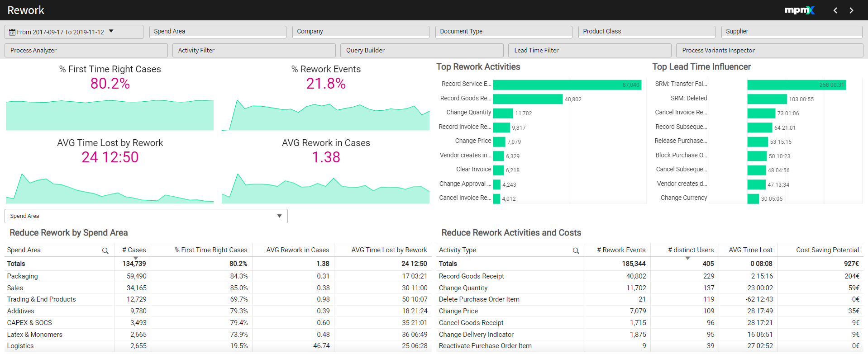The width and height of the screenshot is (868, 354).
Task: Select SRM: Deleted lead time bar
Action: click(767, 99)
